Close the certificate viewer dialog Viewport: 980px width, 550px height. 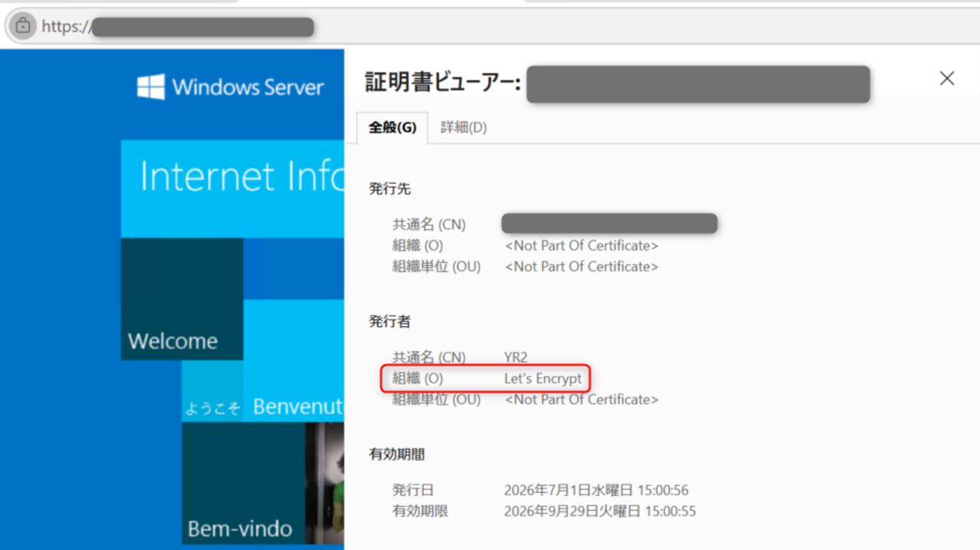[x=947, y=78]
